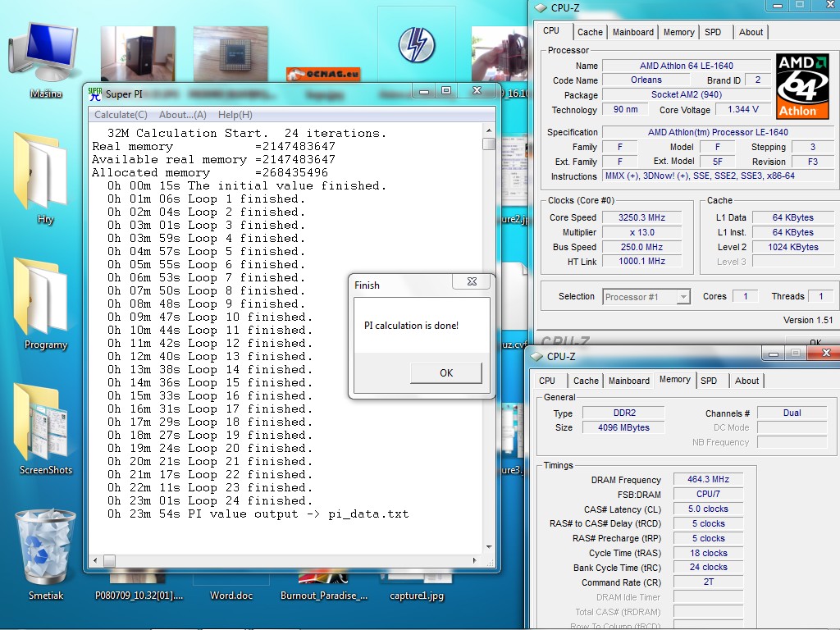840x630 pixels.
Task: Click the AMD 64 Athlon logo
Action: 802,86
